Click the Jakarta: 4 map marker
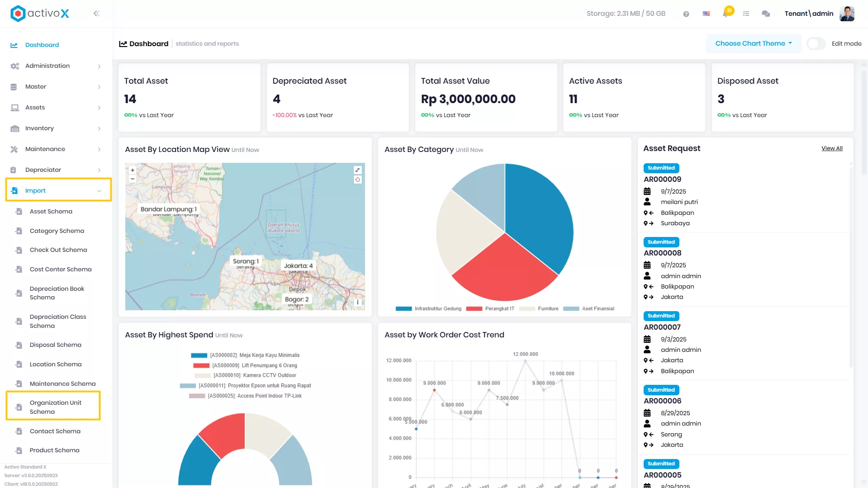868x488 pixels. click(298, 266)
